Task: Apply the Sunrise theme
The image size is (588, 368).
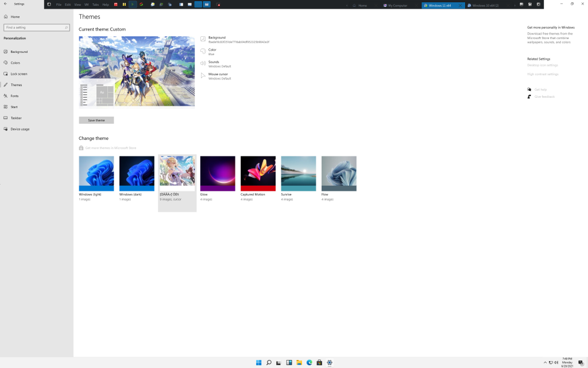Action: pos(299,174)
